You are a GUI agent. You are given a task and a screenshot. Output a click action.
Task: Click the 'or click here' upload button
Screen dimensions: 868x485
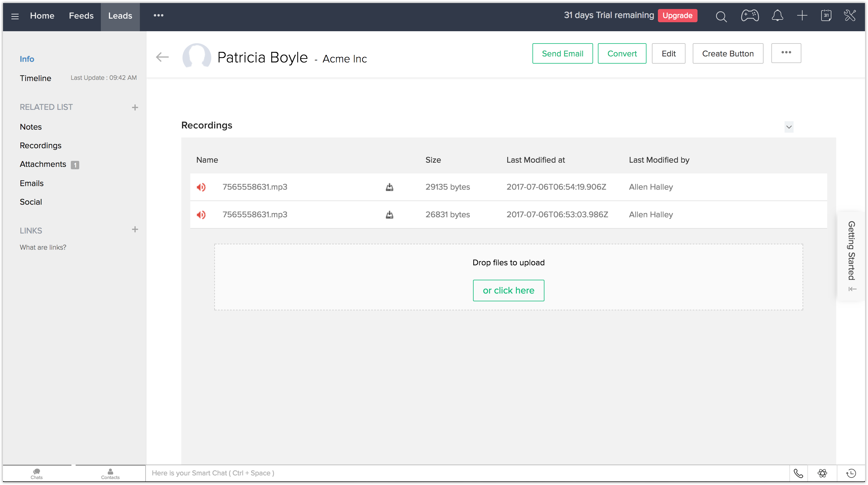click(508, 291)
